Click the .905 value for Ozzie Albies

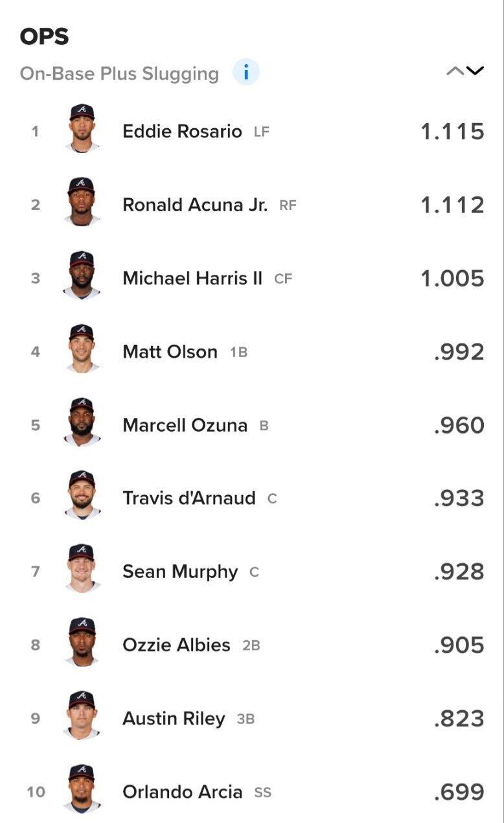pyautogui.click(x=459, y=645)
